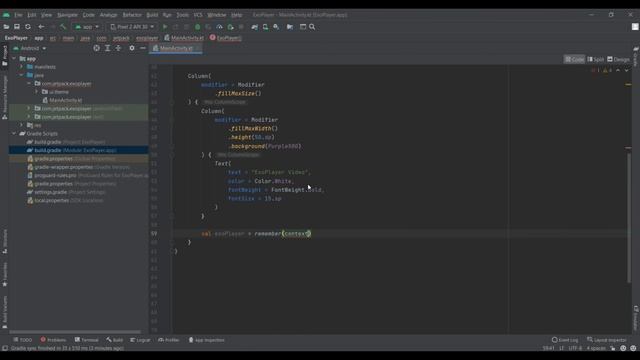
Task: Click the Collapse All icon in Project panel
Action: 118,48
